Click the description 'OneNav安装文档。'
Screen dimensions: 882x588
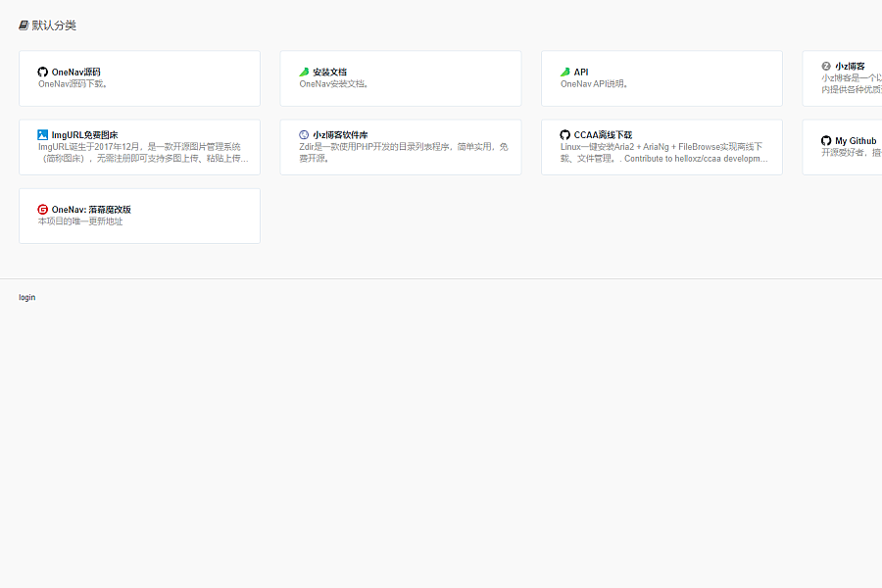[333, 84]
